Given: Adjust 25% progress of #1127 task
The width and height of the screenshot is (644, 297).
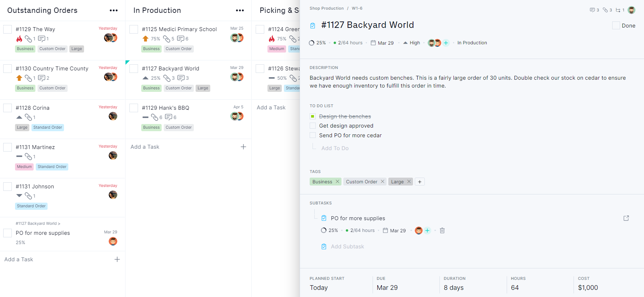Looking at the screenshot, I should click(x=317, y=43).
